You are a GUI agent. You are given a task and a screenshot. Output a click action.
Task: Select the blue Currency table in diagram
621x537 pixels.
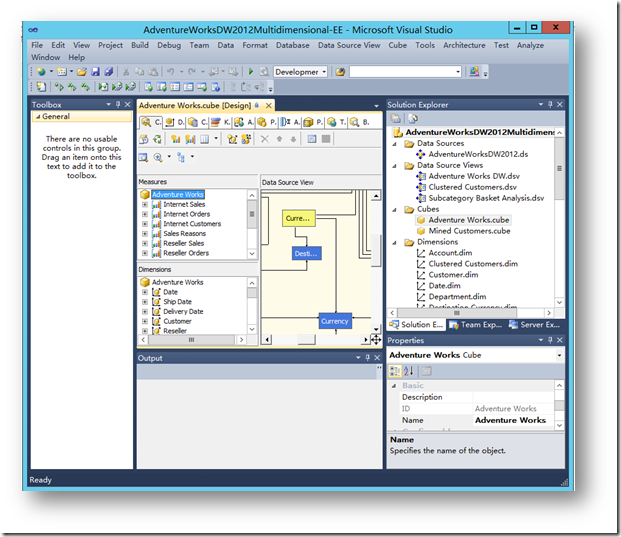tap(335, 322)
